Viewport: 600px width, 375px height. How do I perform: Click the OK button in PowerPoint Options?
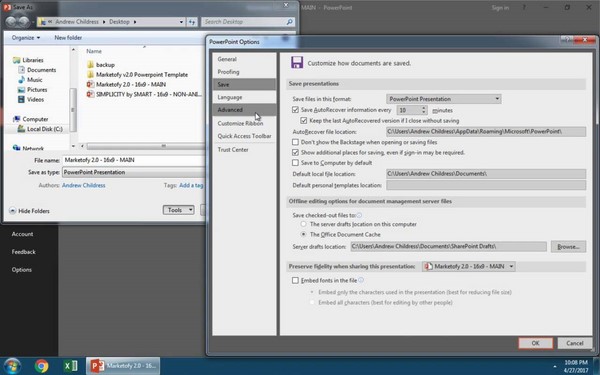(x=535, y=343)
